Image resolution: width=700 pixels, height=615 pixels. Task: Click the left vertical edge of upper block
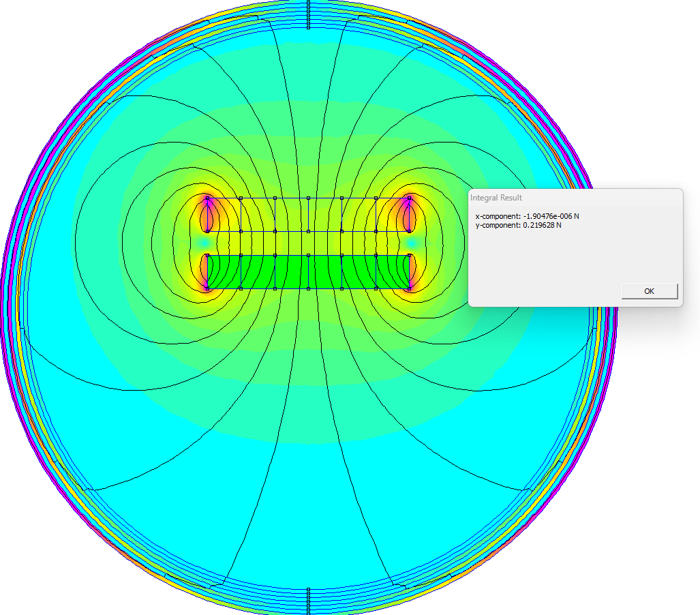pyautogui.click(x=207, y=215)
